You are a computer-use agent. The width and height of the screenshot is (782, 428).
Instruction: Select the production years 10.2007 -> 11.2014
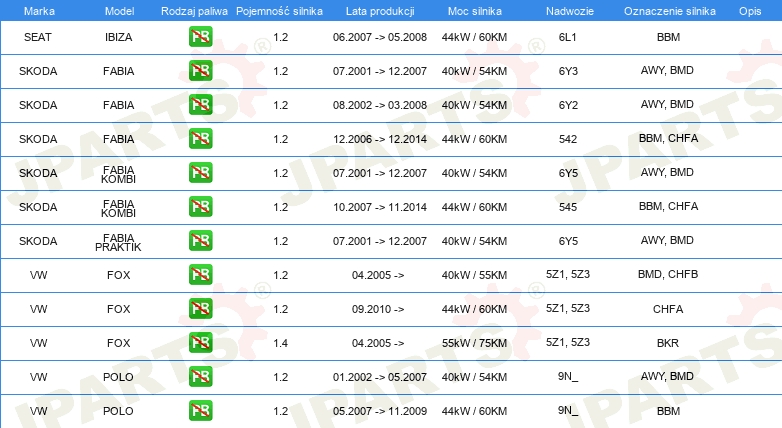[380, 207]
